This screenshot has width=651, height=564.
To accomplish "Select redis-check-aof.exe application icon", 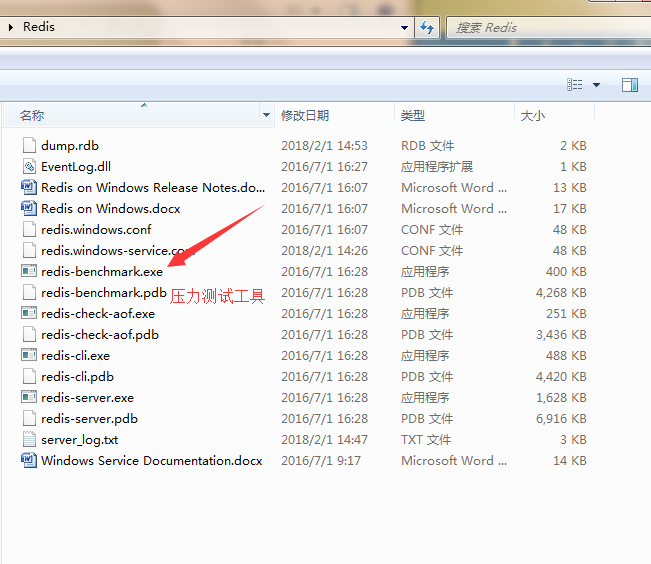I will [x=29, y=313].
